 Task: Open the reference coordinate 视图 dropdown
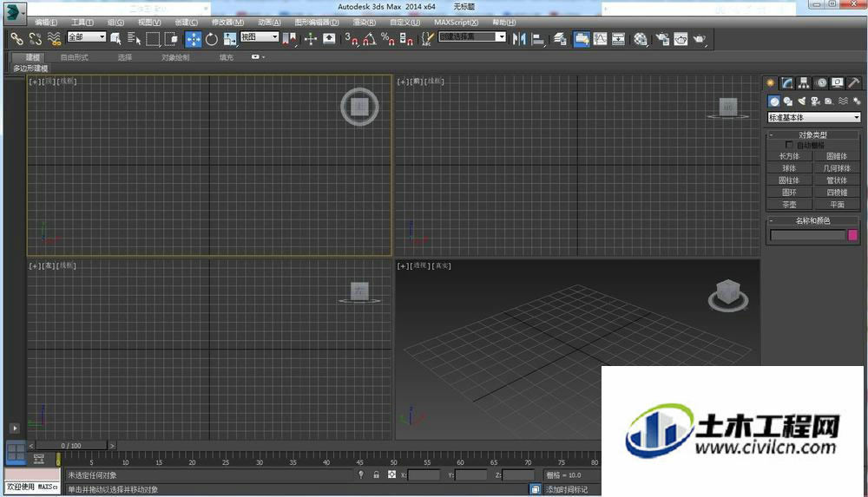tap(260, 36)
